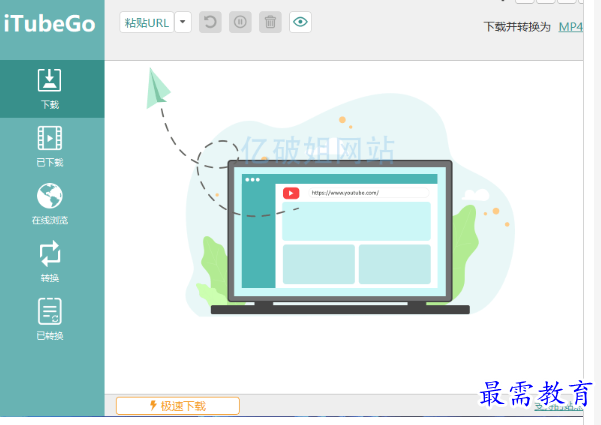This screenshot has height=425, width=601.
Task: Select the 下载 (Download) sidebar tab
Action: point(52,89)
